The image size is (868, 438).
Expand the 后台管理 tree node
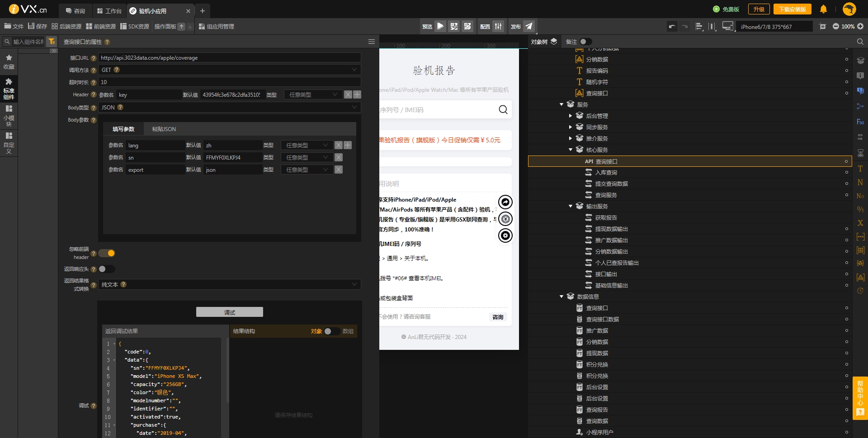pyautogui.click(x=571, y=116)
